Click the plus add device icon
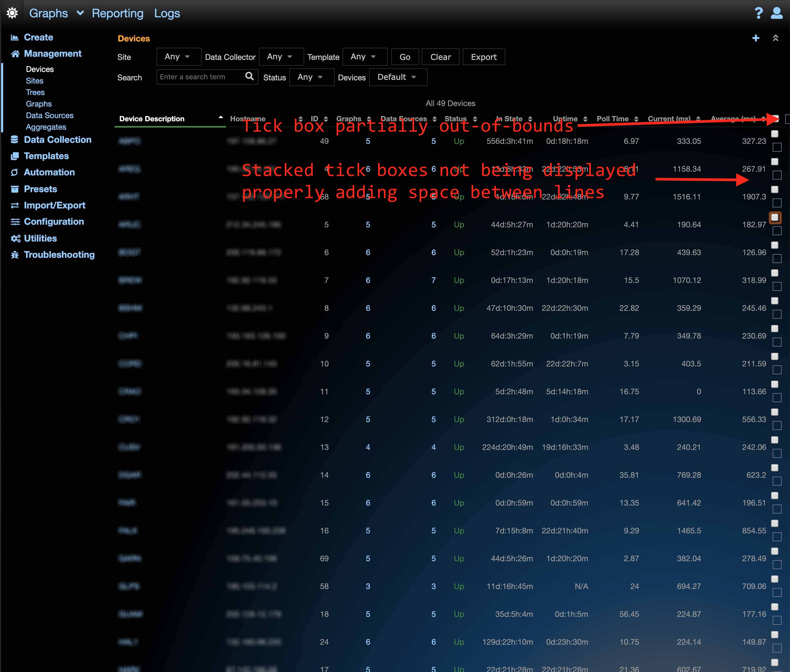This screenshot has width=790, height=672. (x=756, y=38)
